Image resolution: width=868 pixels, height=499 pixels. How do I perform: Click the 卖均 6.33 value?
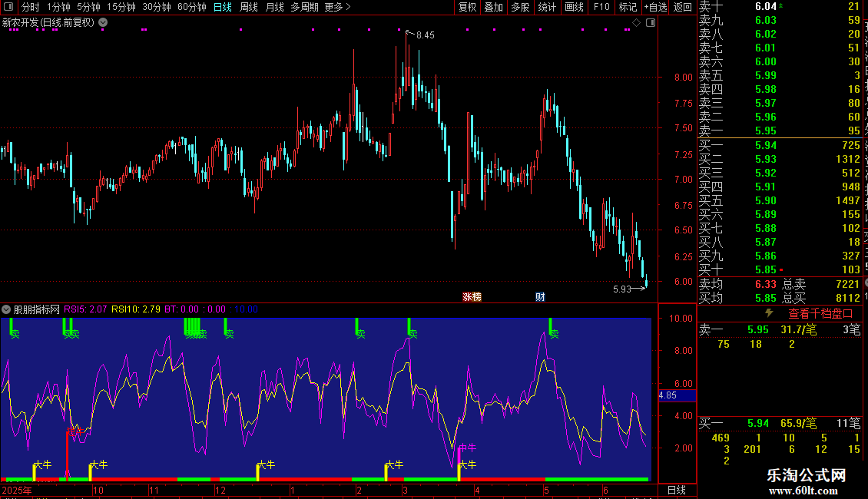(x=766, y=284)
